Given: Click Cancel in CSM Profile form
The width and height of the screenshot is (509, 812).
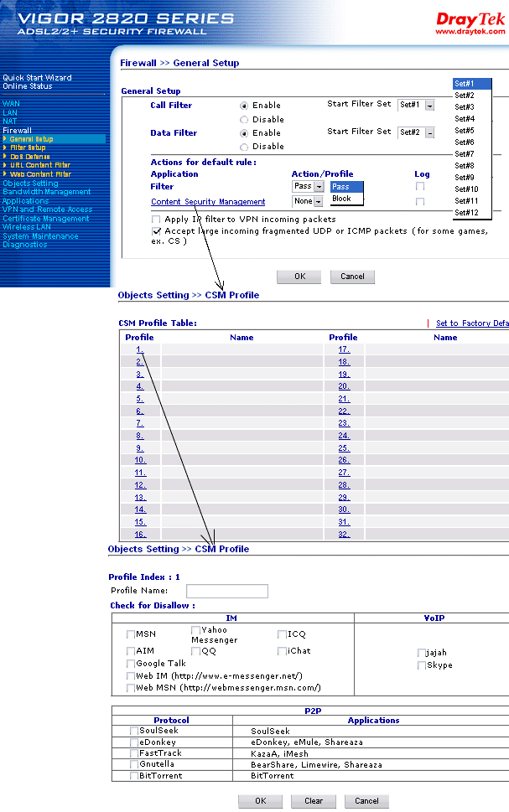Looking at the screenshot, I should 366,801.
